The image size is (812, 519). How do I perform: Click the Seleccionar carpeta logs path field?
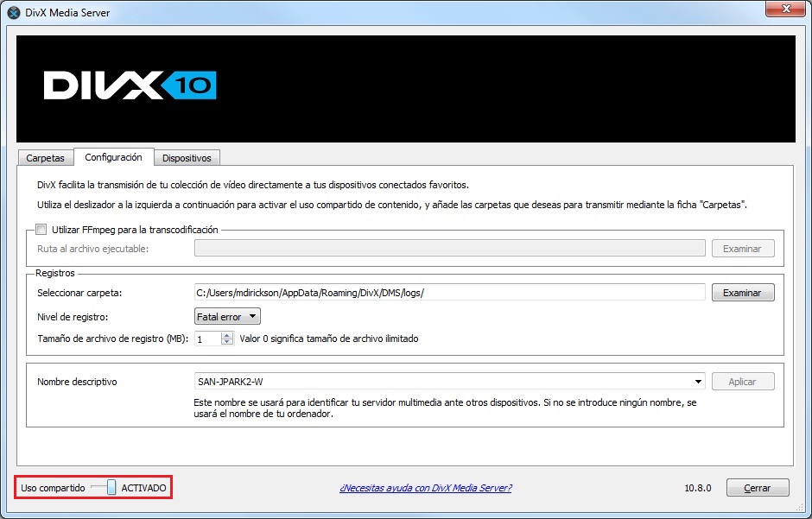click(x=449, y=293)
